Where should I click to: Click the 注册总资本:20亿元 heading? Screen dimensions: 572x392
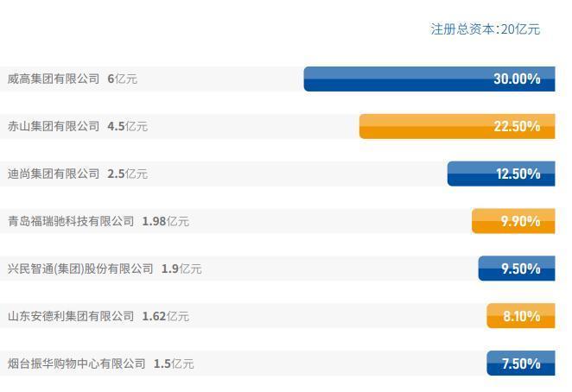[486, 29]
